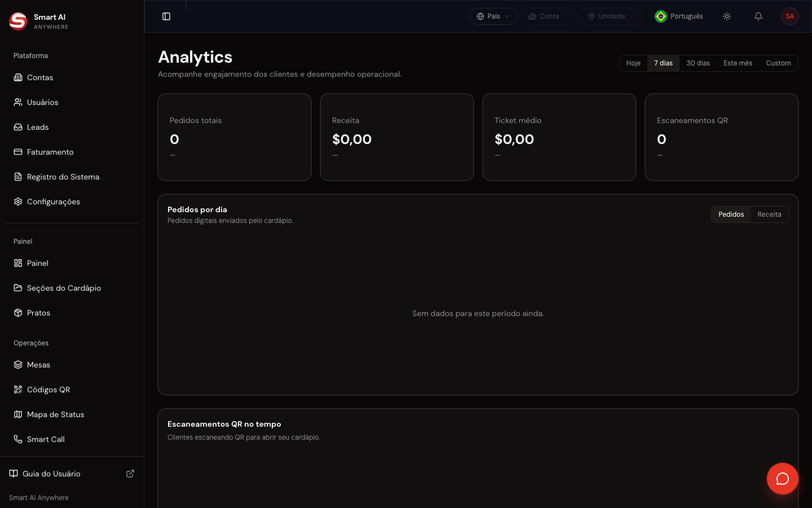Click the Códigos QR icon

(18, 389)
